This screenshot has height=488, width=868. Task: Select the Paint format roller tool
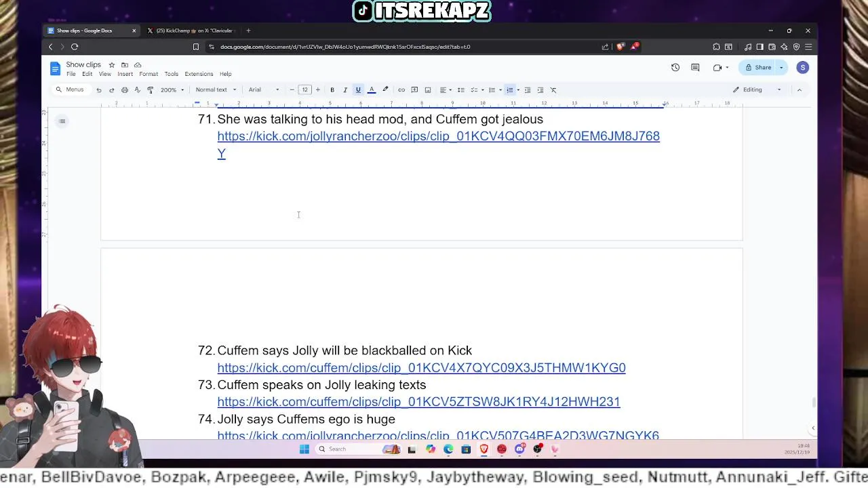[x=151, y=90]
